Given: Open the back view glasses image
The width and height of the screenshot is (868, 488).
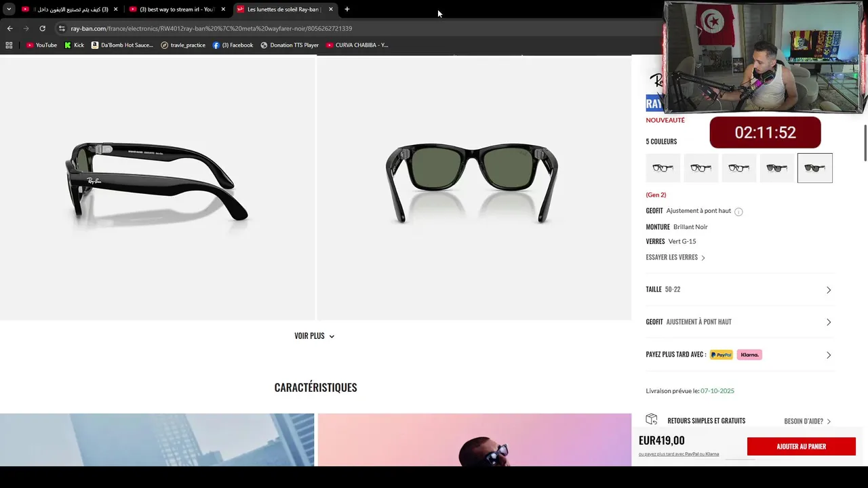Looking at the screenshot, I should [474, 188].
